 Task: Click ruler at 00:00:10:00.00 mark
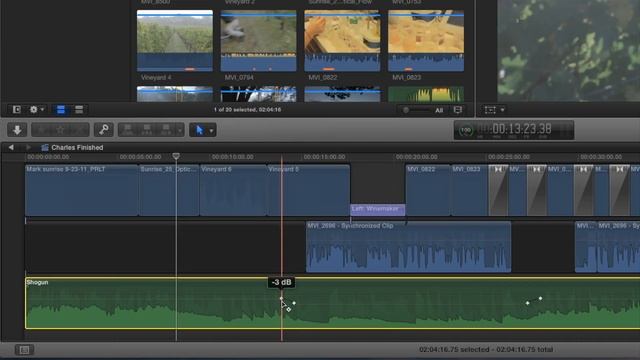coord(232,157)
